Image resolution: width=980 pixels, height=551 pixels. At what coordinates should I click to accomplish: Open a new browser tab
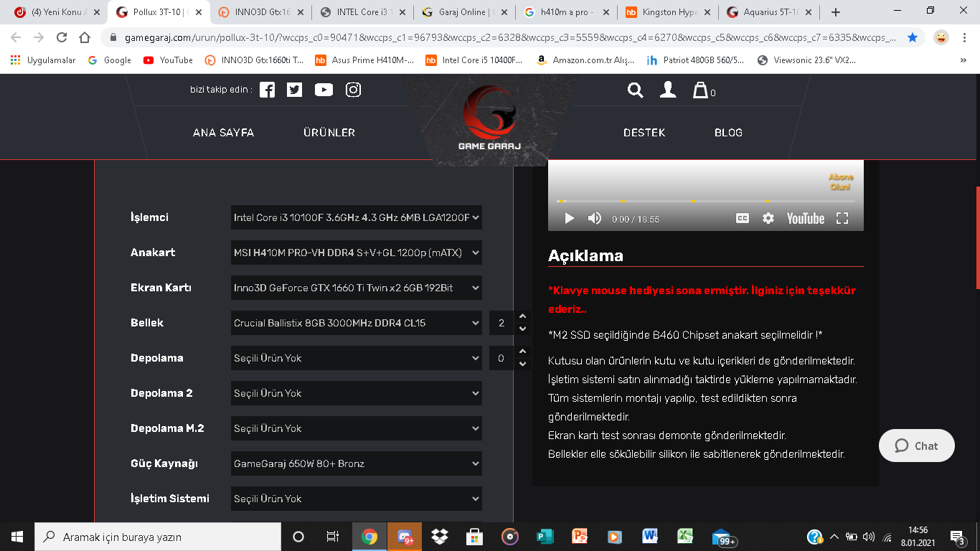[835, 12]
